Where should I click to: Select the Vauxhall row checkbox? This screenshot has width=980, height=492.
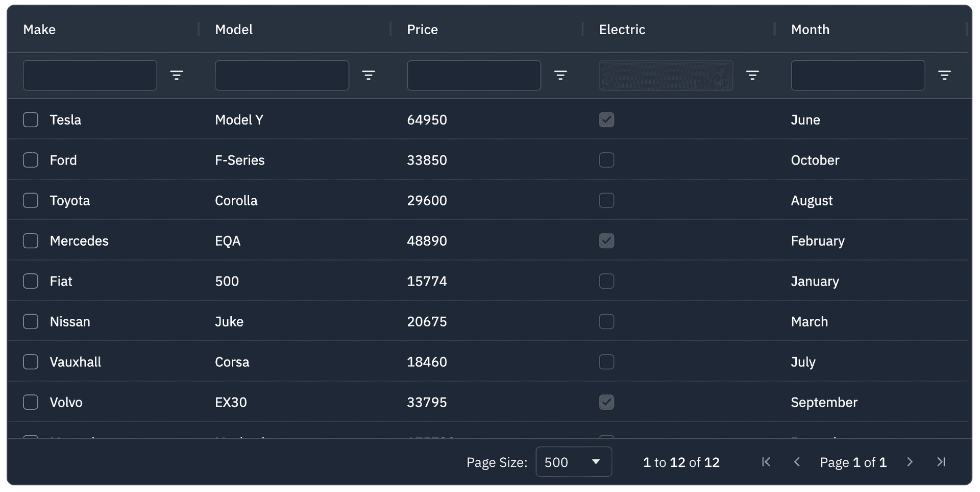[31, 362]
